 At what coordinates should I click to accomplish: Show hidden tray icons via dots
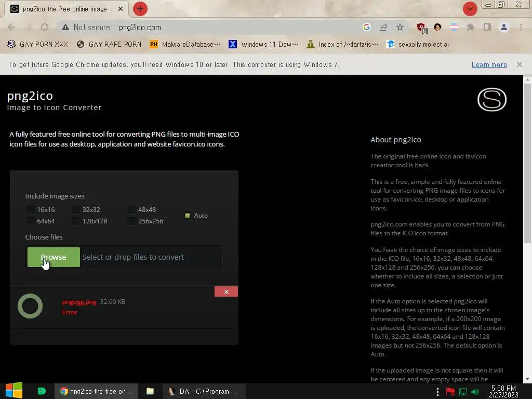[437, 392]
